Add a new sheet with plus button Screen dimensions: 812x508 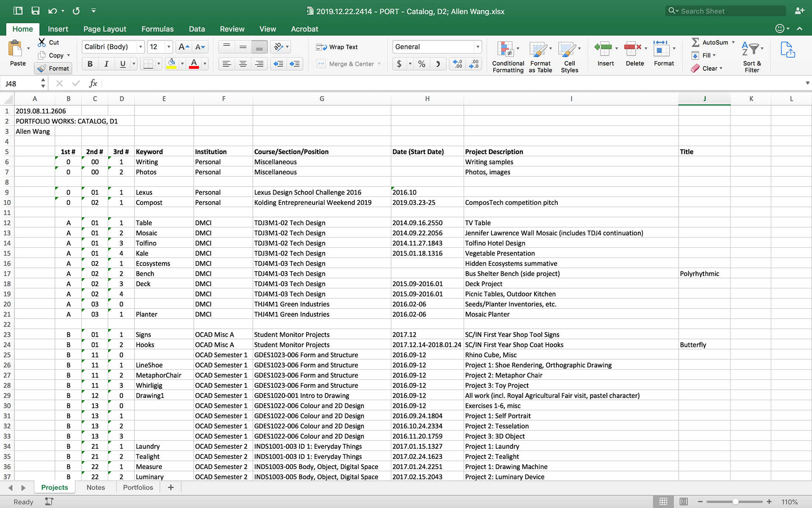click(171, 487)
